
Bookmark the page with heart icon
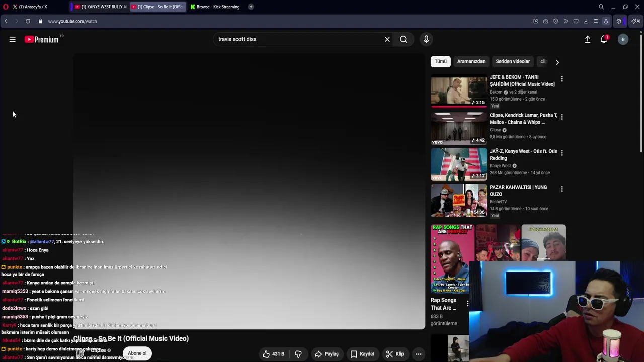point(576,21)
